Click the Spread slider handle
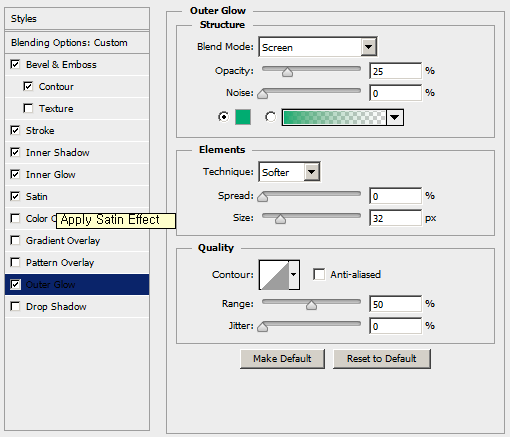Screen dimensions: 510x437 263,197
